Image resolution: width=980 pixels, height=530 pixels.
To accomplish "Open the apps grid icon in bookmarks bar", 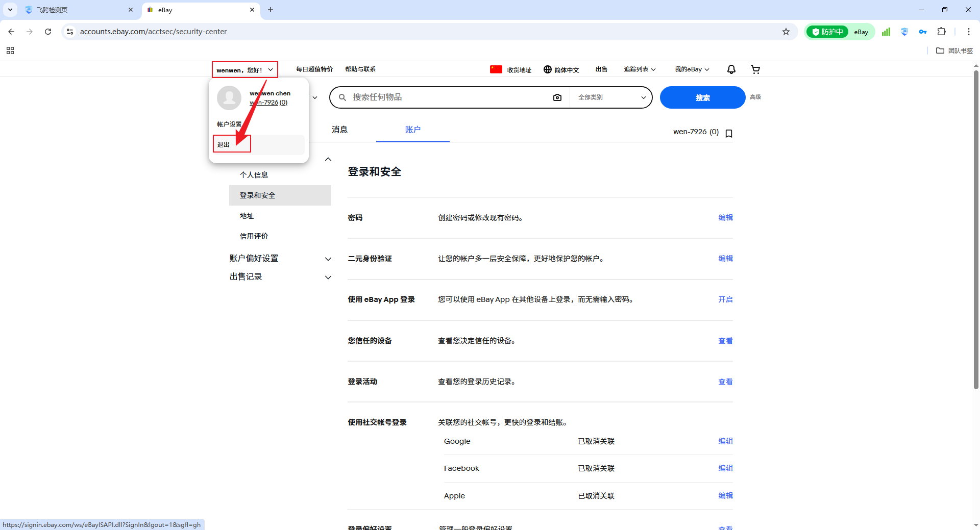I will 10,51.
